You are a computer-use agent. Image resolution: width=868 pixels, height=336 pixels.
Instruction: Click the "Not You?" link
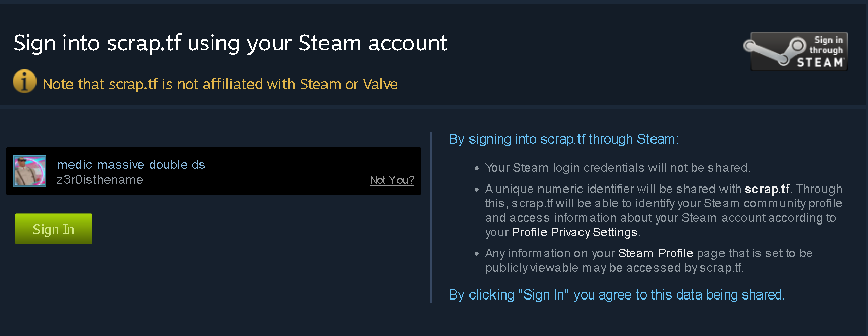click(392, 180)
